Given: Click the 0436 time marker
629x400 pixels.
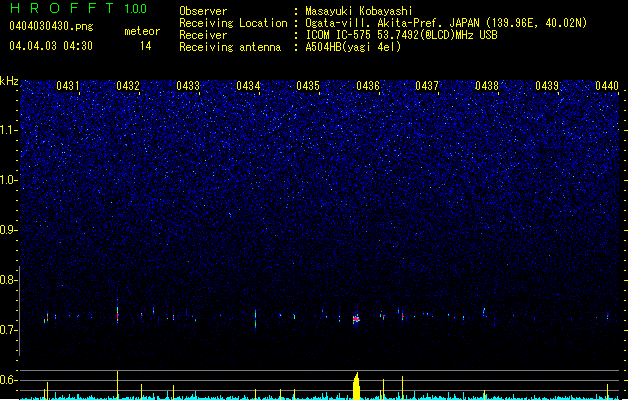Looking at the screenshot, I should click(367, 86).
